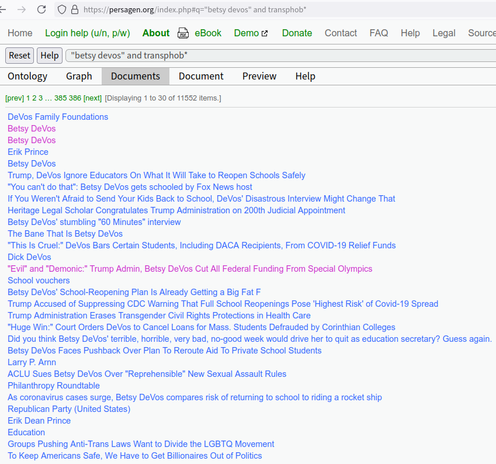Open "This Is Cruel:" DACA Recipients article

click(202, 245)
